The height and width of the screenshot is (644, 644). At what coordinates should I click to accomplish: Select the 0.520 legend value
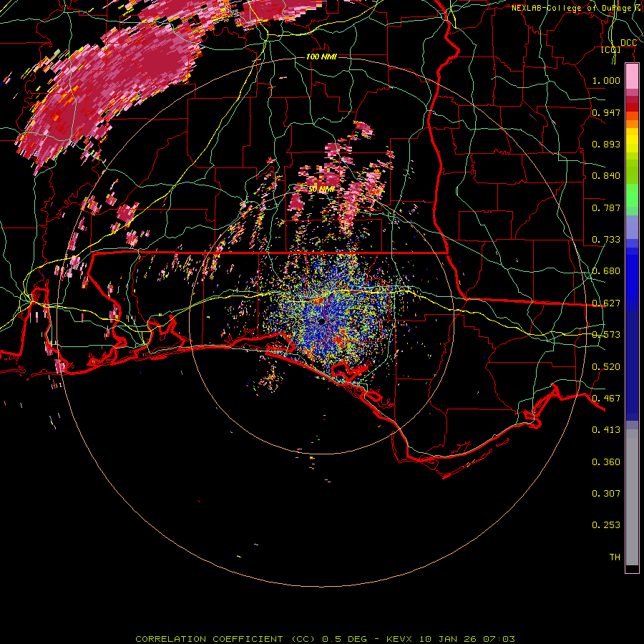pos(606,367)
